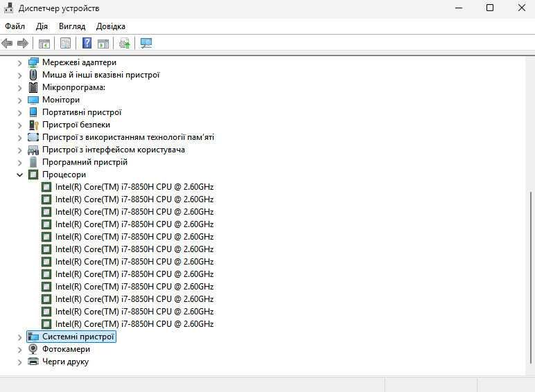Minimize the Диспетчер устройств window
This screenshot has height=392, width=535.
[459, 8]
